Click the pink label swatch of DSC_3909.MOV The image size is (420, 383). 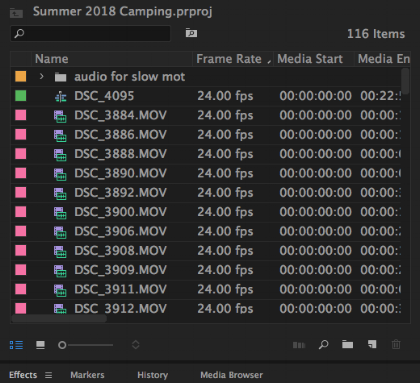click(21, 270)
